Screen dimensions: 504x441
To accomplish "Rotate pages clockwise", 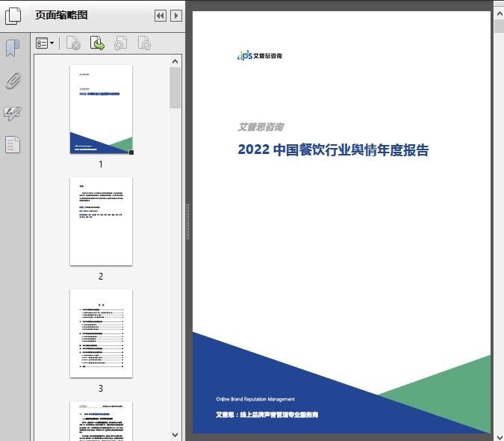I will [x=144, y=43].
